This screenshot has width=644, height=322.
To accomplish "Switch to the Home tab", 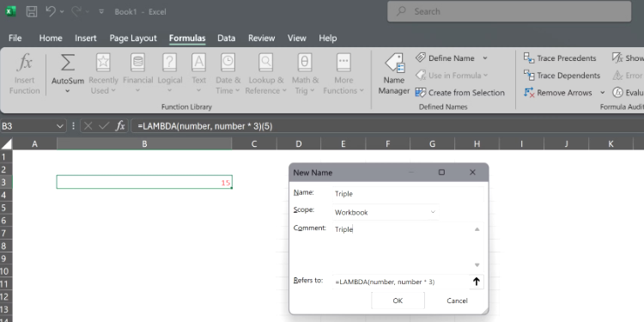I will coord(51,38).
